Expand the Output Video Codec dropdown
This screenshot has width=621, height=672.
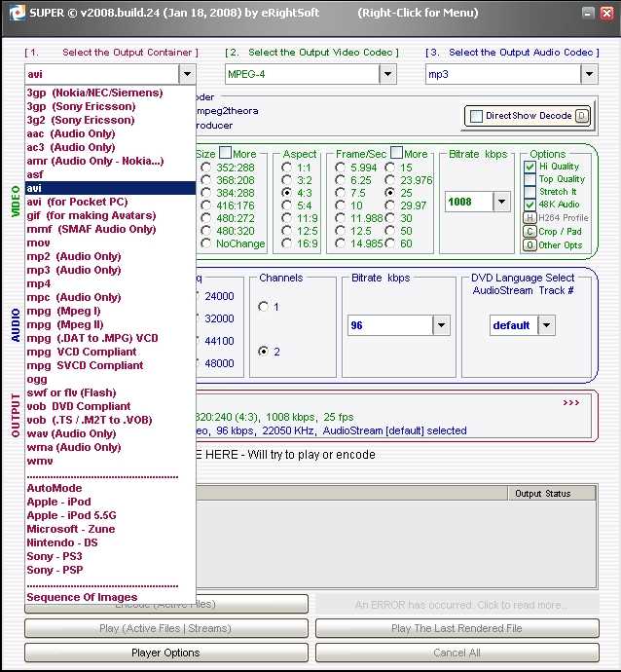(x=388, y=74)
